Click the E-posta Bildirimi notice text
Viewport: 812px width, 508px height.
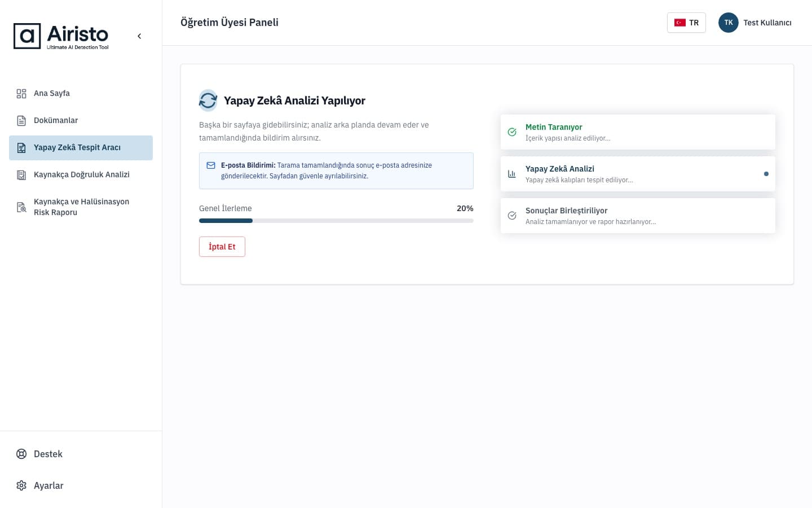point(326,170)
